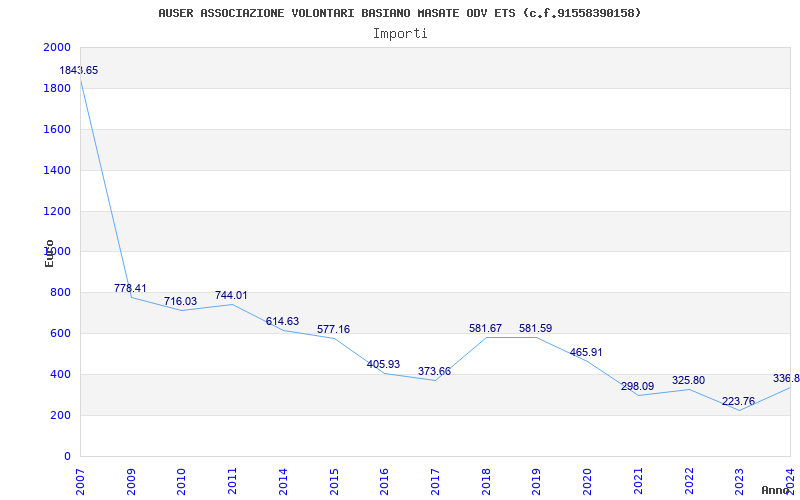800x500 pixels.
Task: Click the Euro y-axis title
Action: (49, 253)
